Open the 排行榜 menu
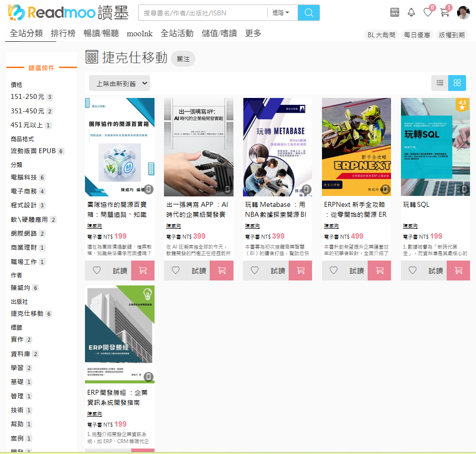476x454 pixels. tap(63, 33)
